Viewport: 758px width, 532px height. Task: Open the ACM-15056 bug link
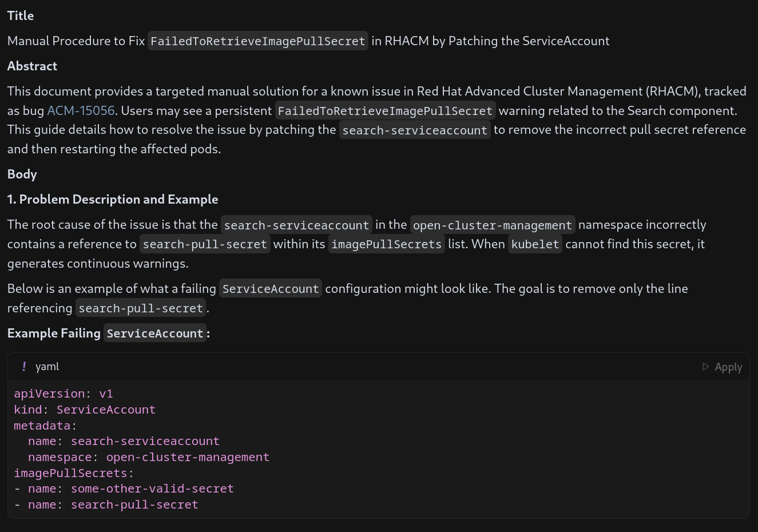point(81,110)
